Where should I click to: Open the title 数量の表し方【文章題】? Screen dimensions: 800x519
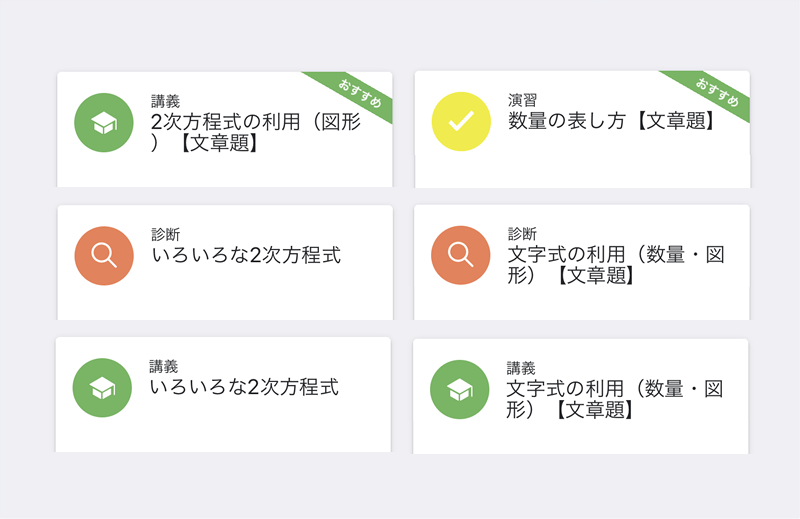613,121
